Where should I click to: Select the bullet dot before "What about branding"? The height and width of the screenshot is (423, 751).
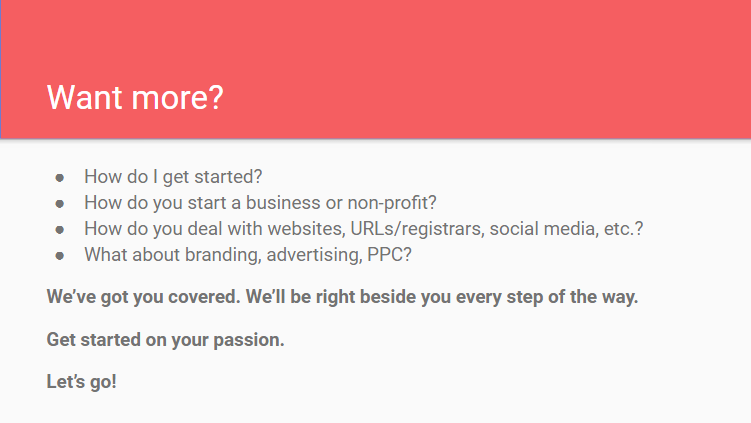59,256
